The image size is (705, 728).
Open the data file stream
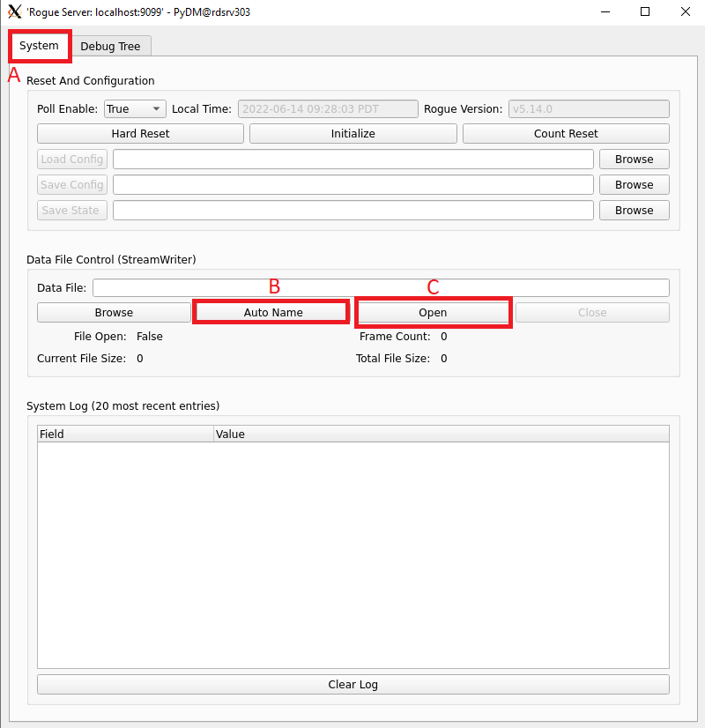433,312
